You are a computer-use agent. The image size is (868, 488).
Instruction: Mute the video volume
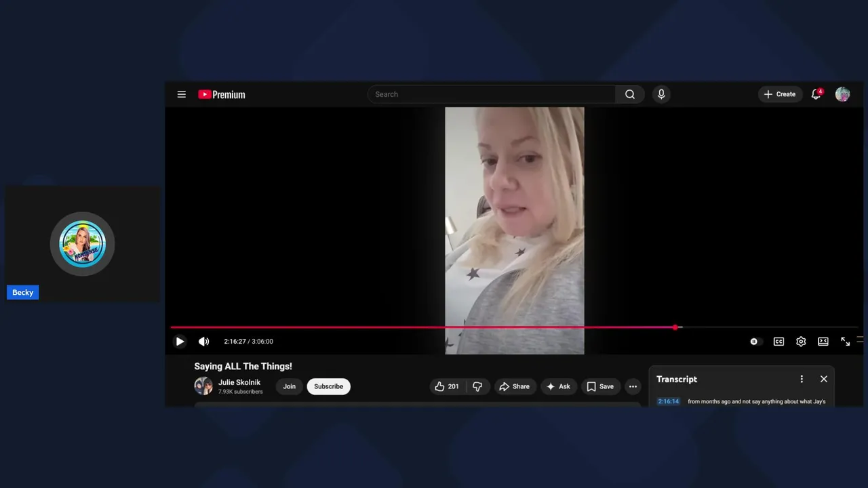click(203, 342)
